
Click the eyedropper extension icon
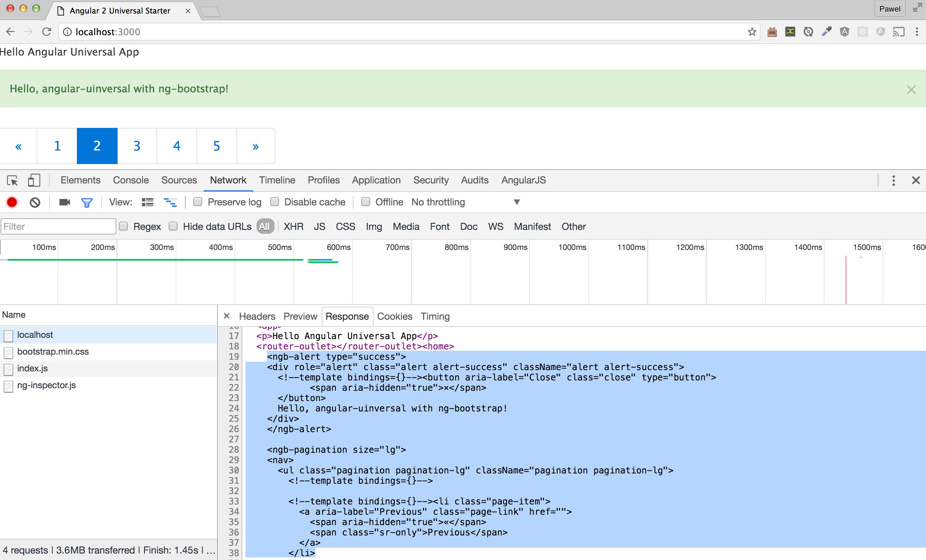pyautogui.click(x=826, y=32)
